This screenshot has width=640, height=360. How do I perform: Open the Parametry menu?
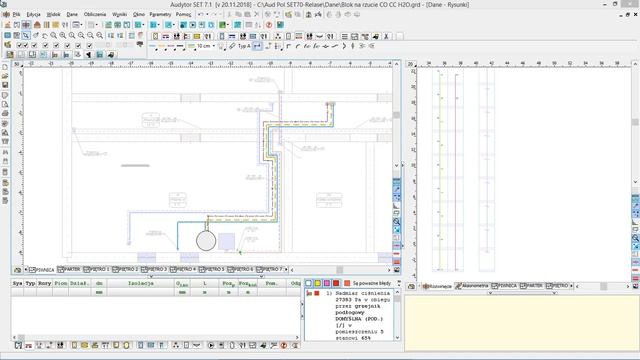[x=160, y=14]
